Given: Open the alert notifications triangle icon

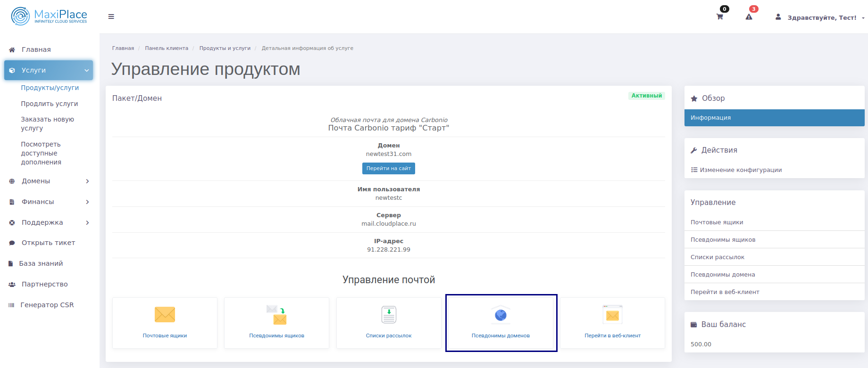Looking at the screenshot, I should click(x=749, y=17).
